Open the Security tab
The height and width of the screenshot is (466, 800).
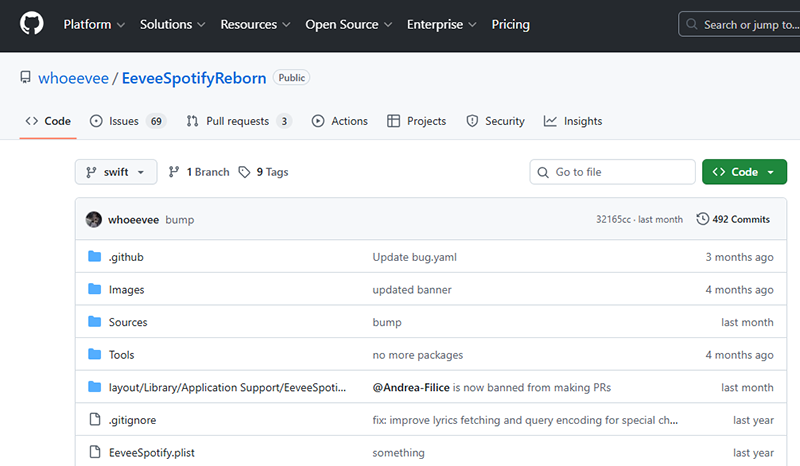pyautogui.click(x=495, y=121)
